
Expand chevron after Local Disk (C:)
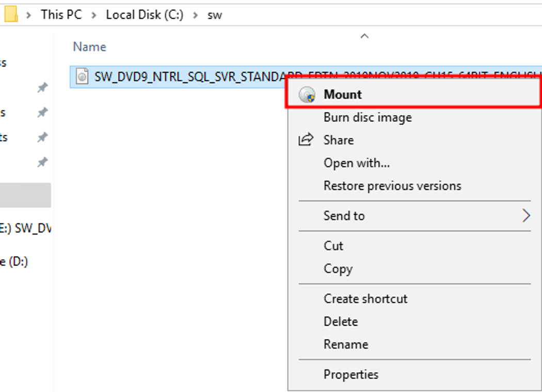[x=195, y=15]
